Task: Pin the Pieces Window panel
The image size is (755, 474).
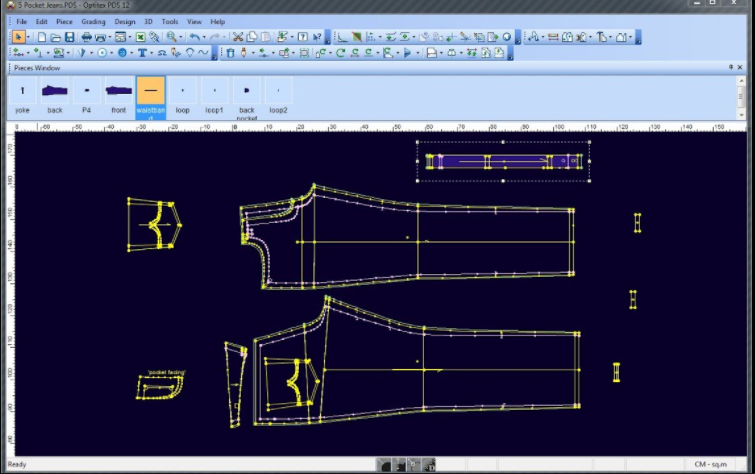Action: pyautogui.click(x=731, y=67)
